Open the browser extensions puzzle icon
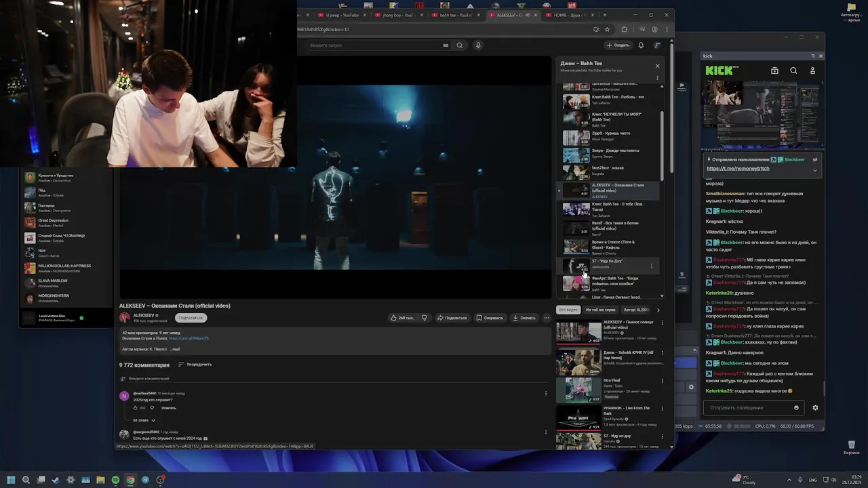 coord(625,29)
